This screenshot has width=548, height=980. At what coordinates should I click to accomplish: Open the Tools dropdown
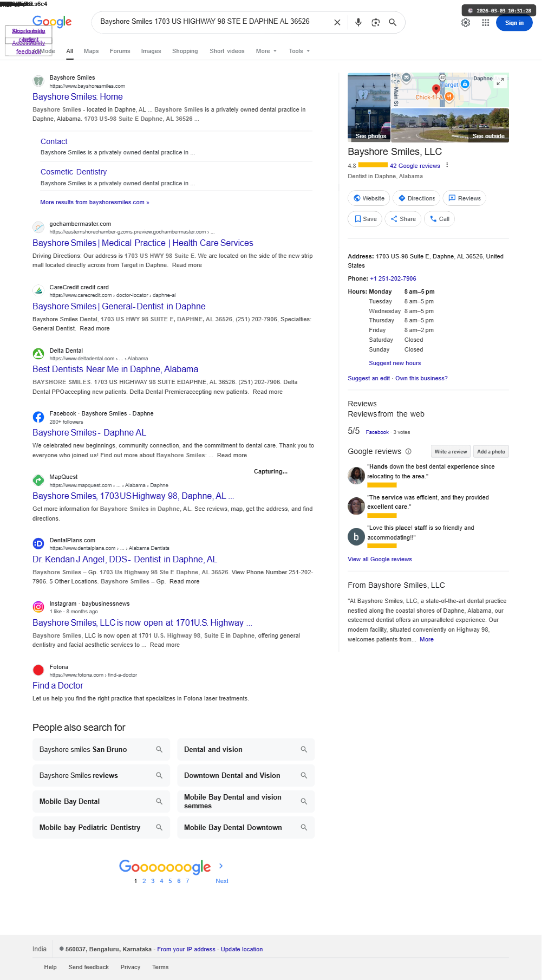click(x=299, y=51)
